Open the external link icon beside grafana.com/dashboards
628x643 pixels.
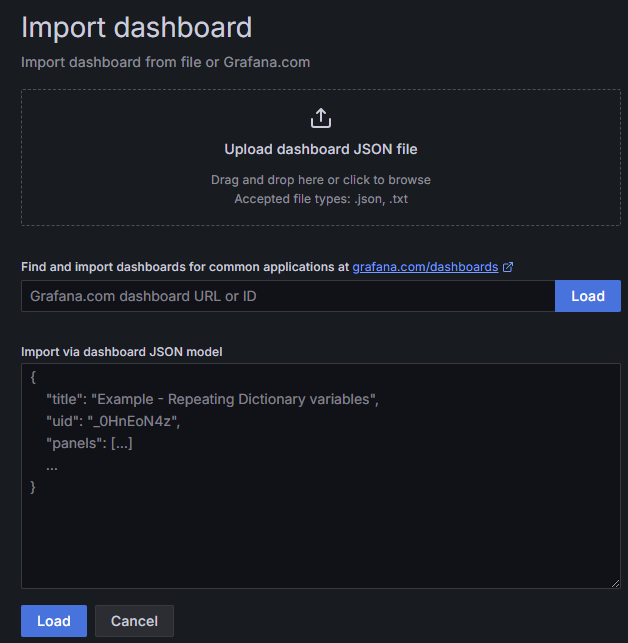[x=508, y=267]
